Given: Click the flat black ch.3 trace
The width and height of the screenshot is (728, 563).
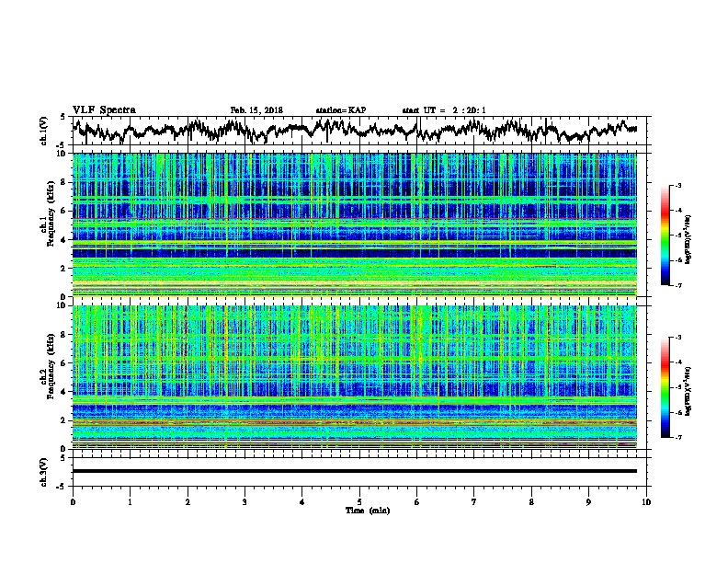Looking at the screenshot, I should pos(354,471).
